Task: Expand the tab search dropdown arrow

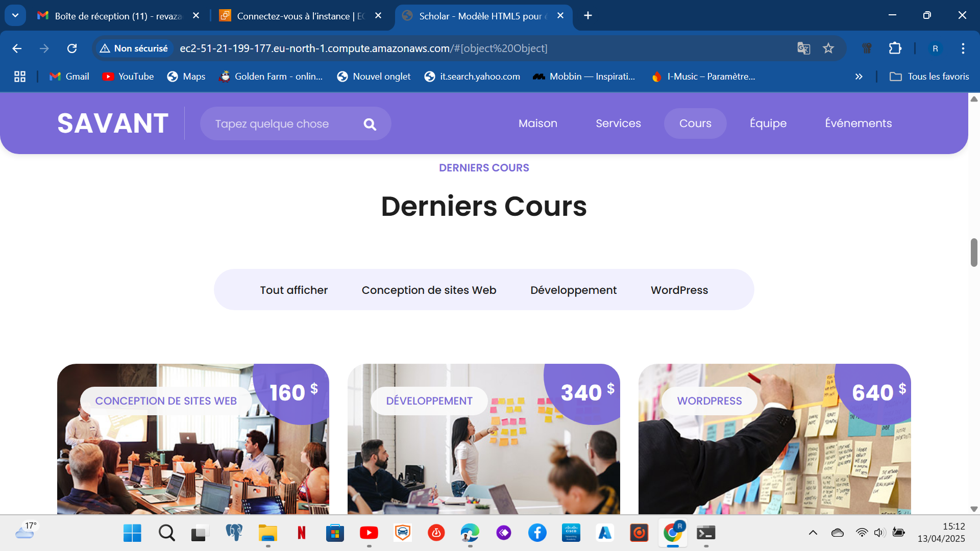Action: [x=15, y=15]
